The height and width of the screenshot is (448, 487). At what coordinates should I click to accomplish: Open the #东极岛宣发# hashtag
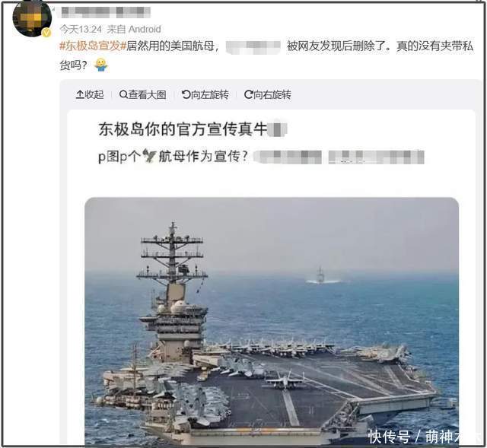(x=93, y=46)
